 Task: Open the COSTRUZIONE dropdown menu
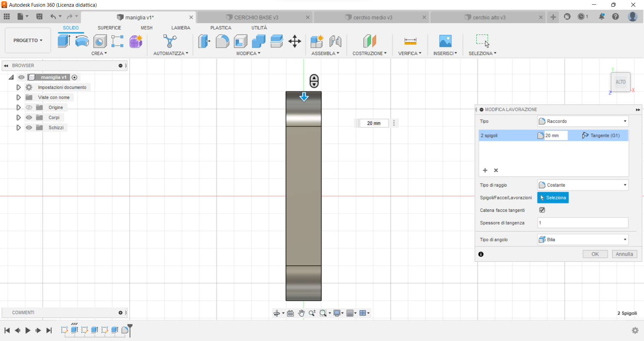(369, 53)
